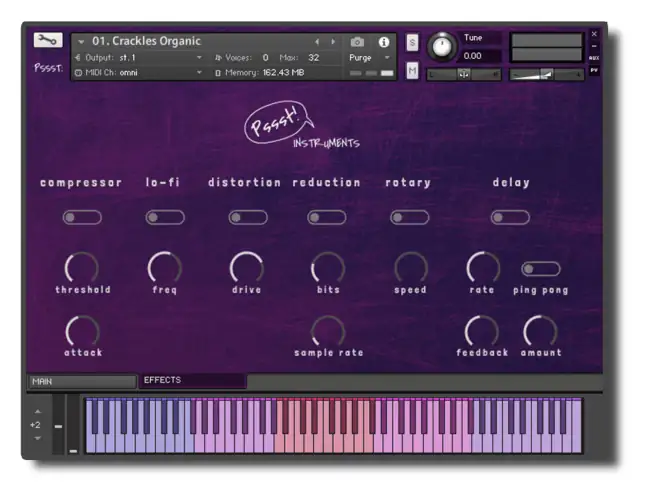Click the delay rate knob
Viewport: 652px width, 500px height.
[x=483, y=268]
